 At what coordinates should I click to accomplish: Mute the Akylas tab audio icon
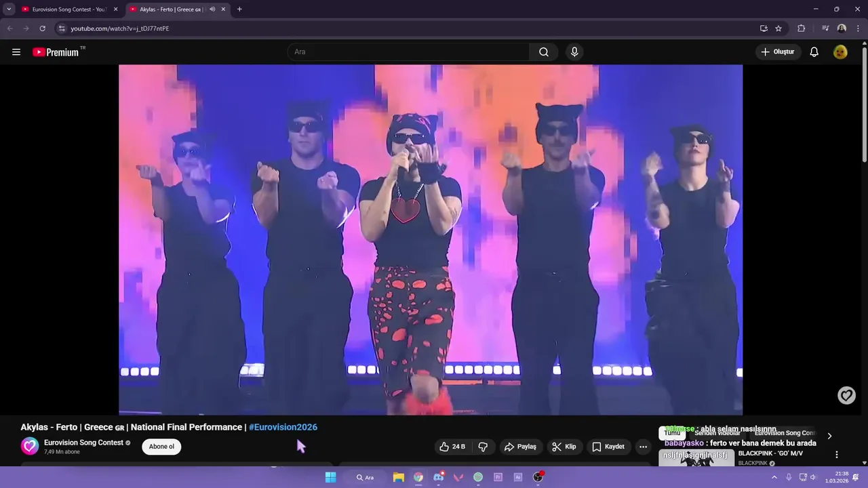coord(212,9)
